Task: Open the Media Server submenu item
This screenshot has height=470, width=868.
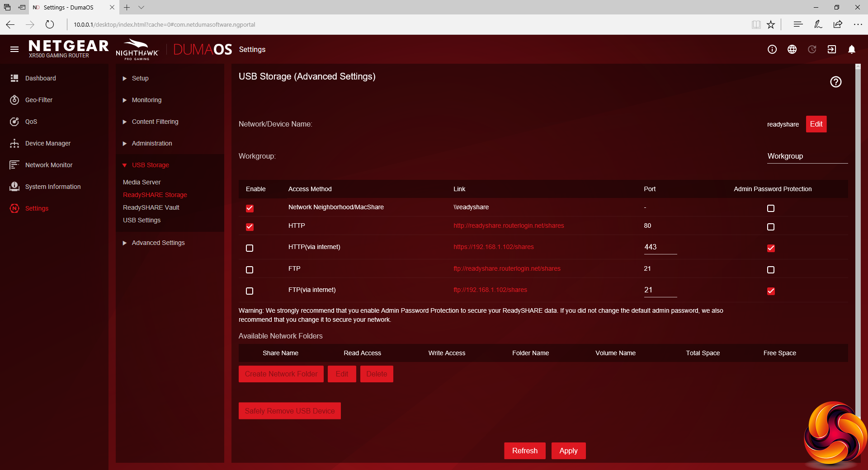Action: pyautogui.click(x=142, y=182)
